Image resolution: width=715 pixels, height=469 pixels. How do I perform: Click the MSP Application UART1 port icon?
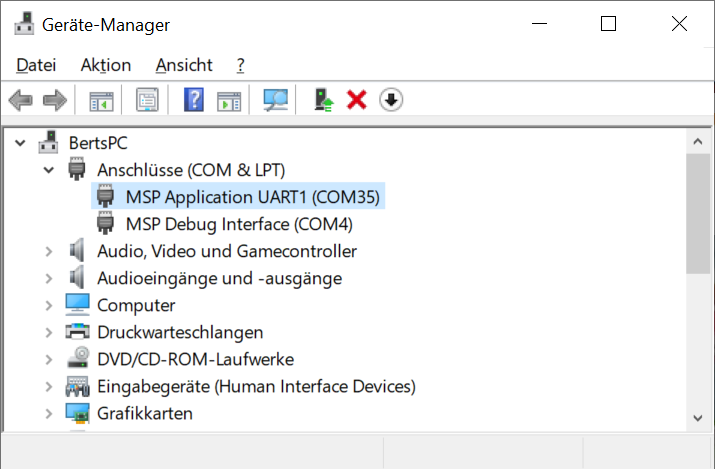click(x=105, y=196)
